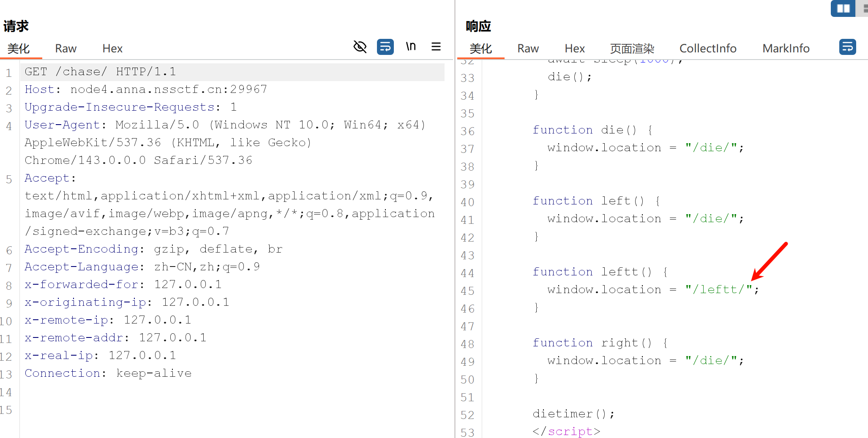This screenshot has width=868, height=438.
Task: Click the Host header line in request
Action: pos(145,90)
